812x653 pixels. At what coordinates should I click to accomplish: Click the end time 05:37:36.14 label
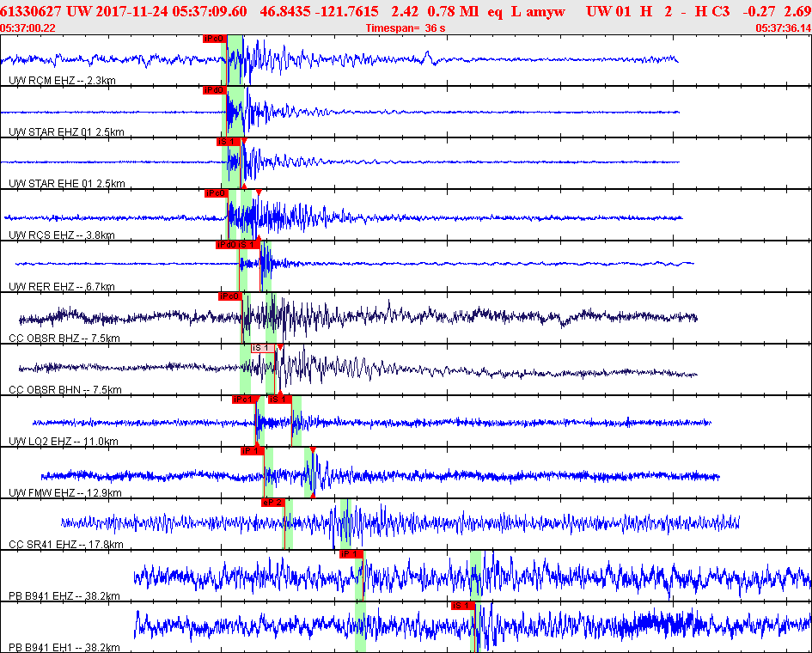pyautogui.click(x=784, y=28)
